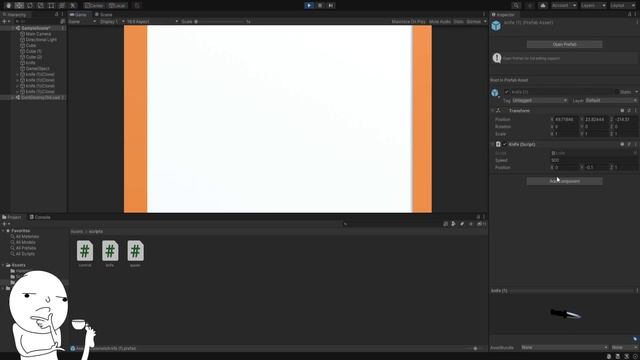Select the spawn script asset
This screenshot has height=360, width=640.
136,254
